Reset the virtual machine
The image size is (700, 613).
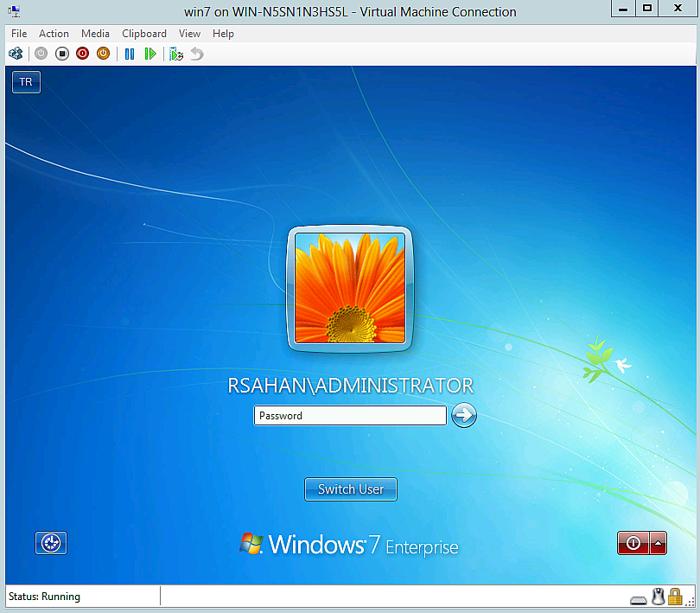pyautogui.click(x=150, y=53)
